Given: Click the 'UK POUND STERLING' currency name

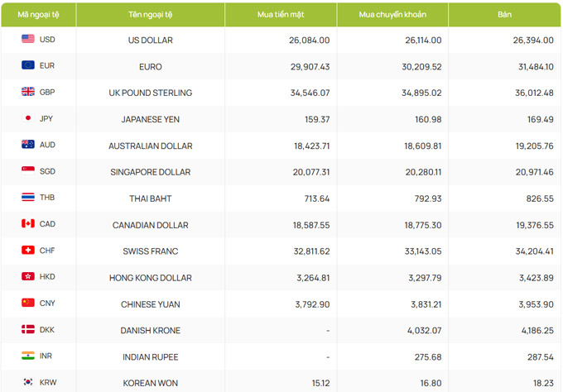Looking at the screenshot, I should pyautogui.click(x=151, y=93).
